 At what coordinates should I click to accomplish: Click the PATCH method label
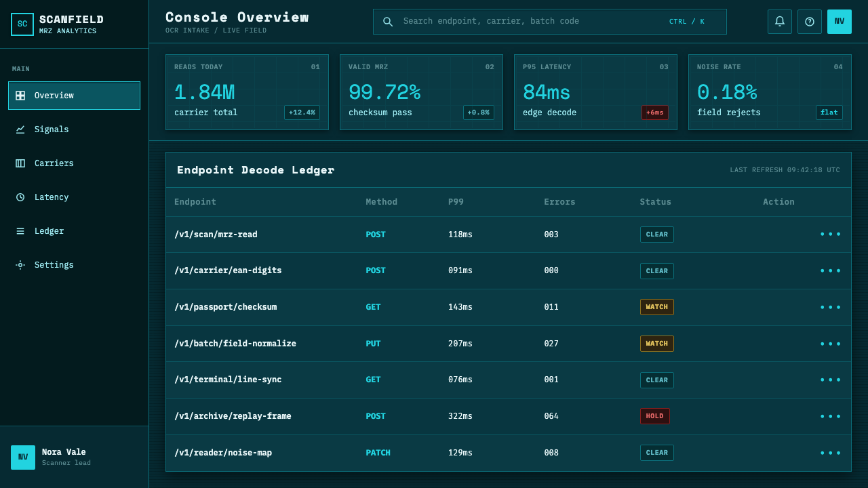[x=378, y=453]
